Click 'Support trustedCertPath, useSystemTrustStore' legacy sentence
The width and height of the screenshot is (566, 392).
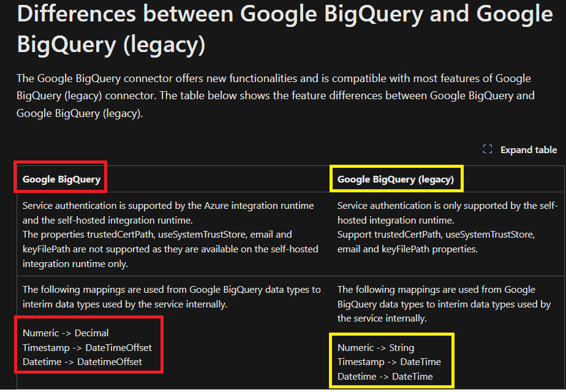(436, 242)
